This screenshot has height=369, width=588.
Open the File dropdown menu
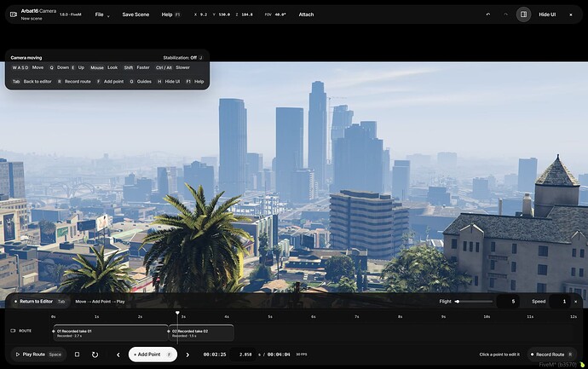(x=102, y=14)
